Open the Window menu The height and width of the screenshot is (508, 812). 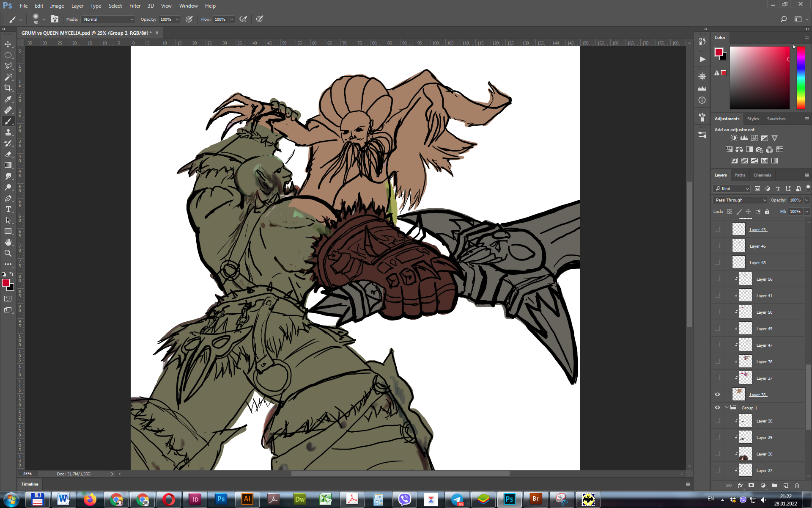pos(188,6)
